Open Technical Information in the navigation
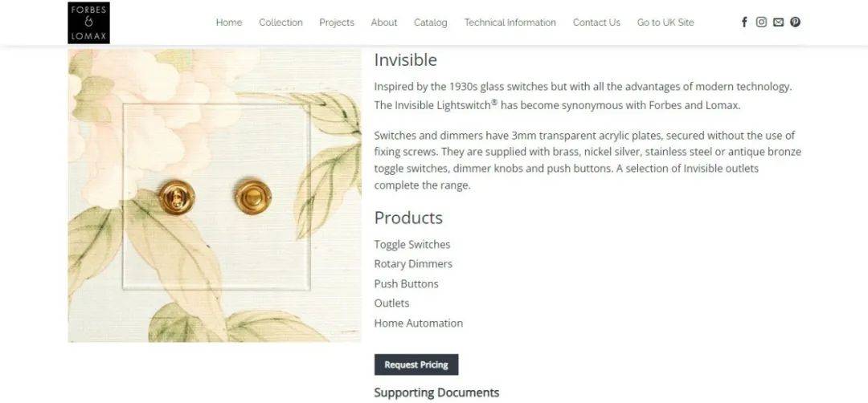The width and height of the screenshot is (868, 403). coord(510,22)
